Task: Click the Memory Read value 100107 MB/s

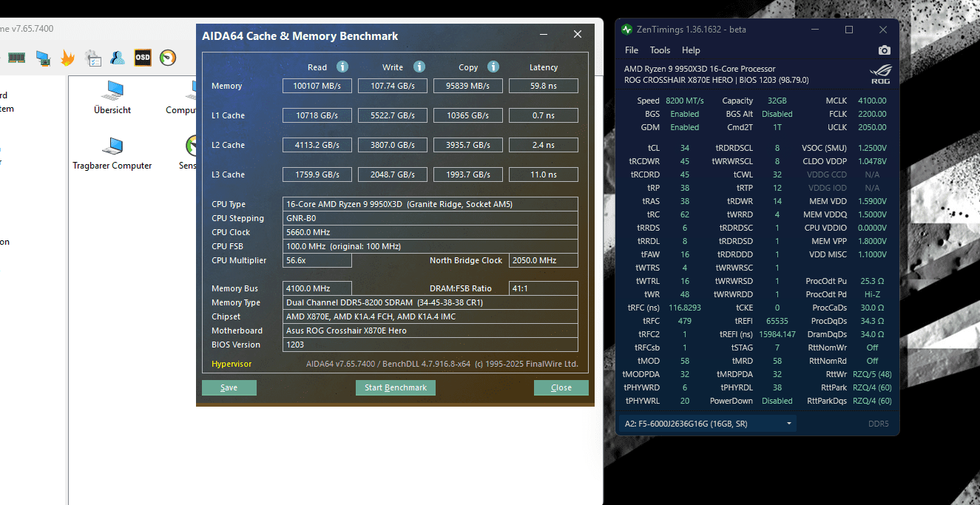Action: [317, 86]
